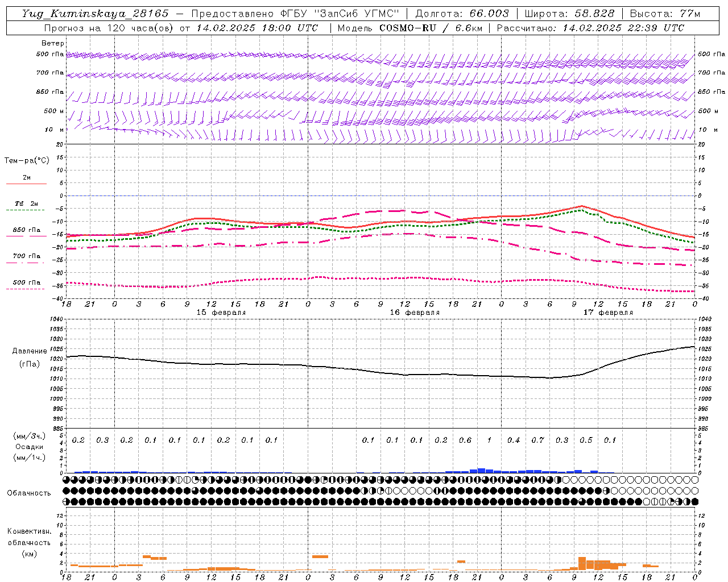Click the 1040 pressure axis tick on left
The height and width of the screenshot is (582, 728).
pos(56,319)
